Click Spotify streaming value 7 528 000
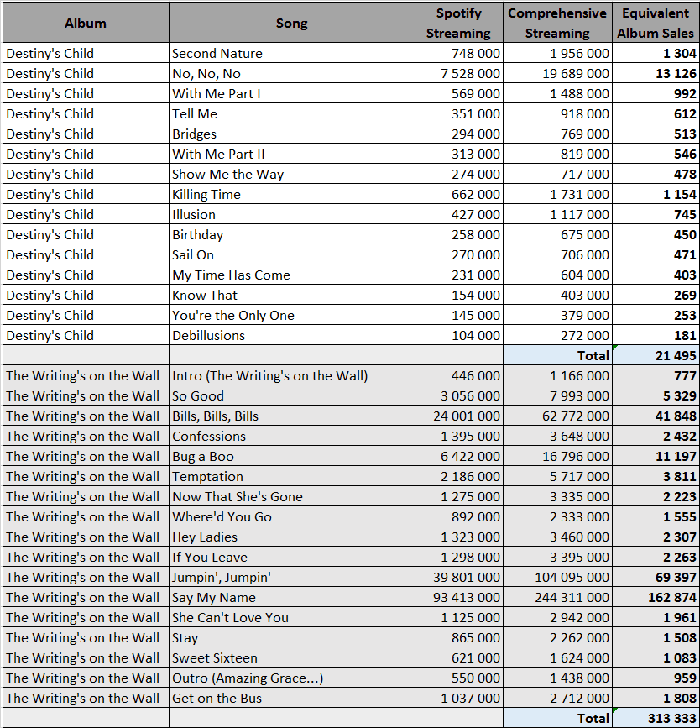 pyautogui.click(x=459, y=73)
